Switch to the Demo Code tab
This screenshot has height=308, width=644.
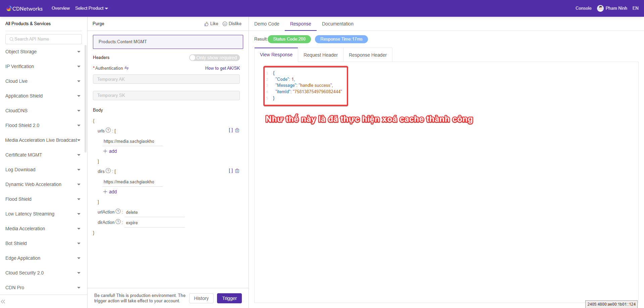click(267, 24)
